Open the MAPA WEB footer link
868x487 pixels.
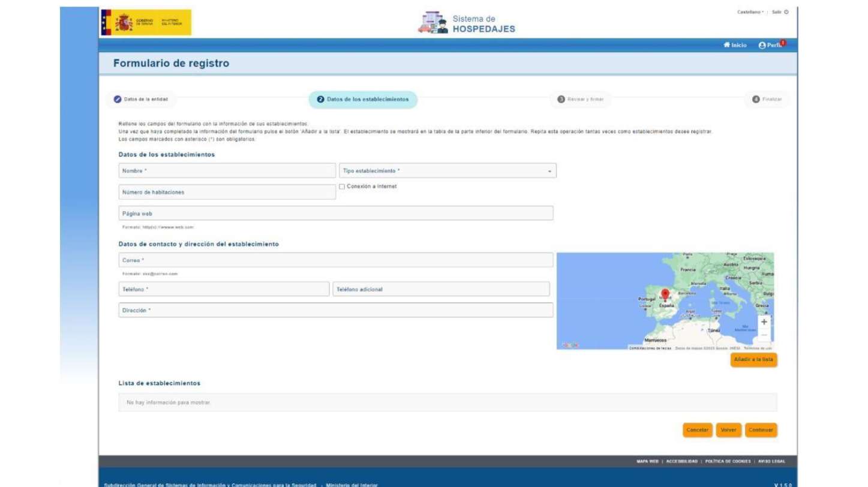pos(648,462)
